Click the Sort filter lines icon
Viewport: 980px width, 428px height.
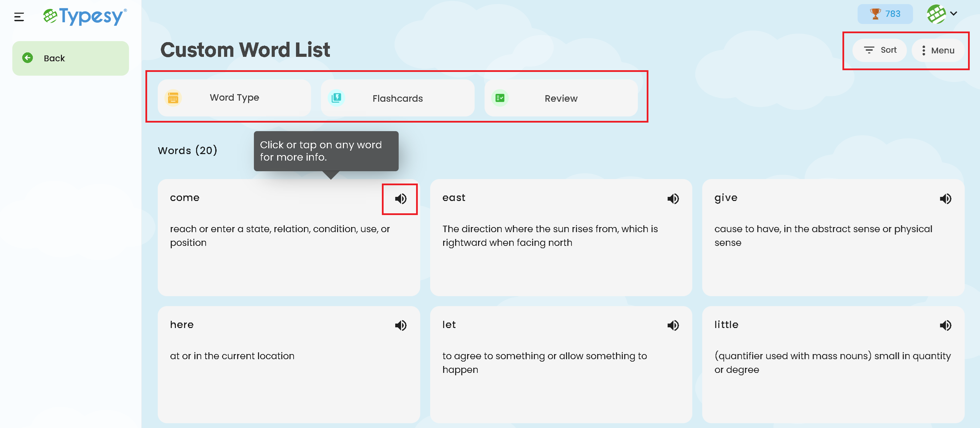(x=868, y=50)
